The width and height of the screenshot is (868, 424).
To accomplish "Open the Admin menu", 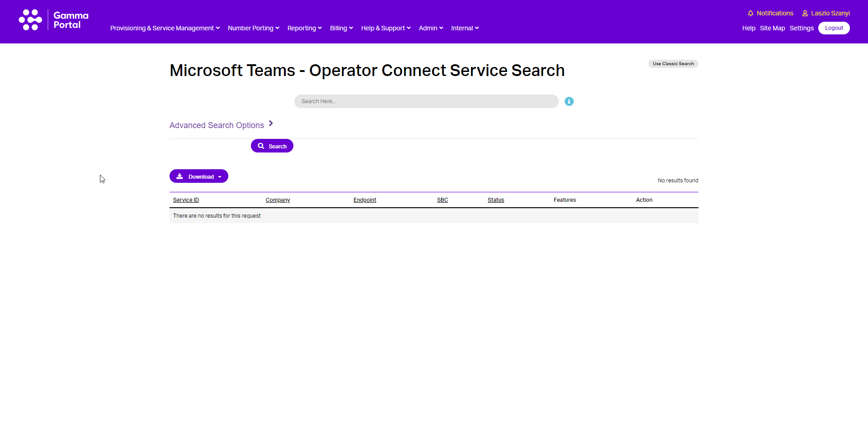I will [431, 28].
